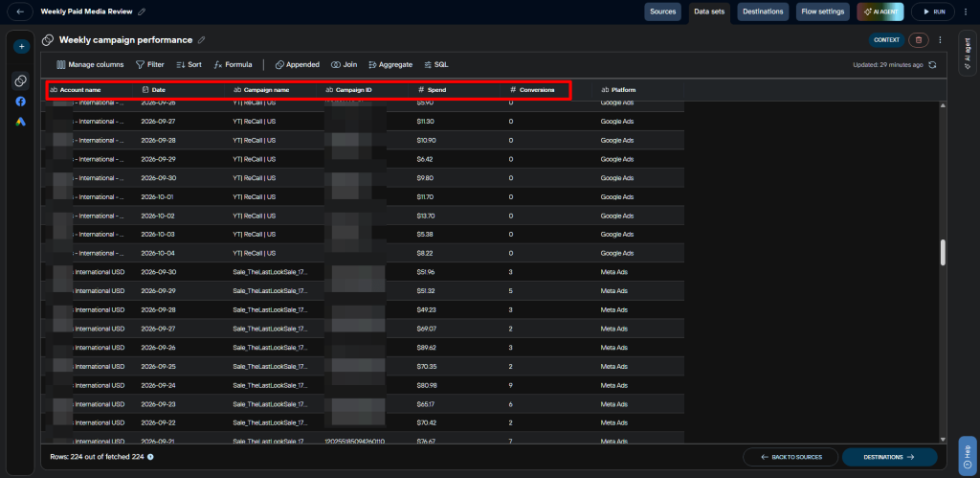Viewport: 980px width, 478px height.
Task: Switch to the Sources tab
Action: [662, 11]
